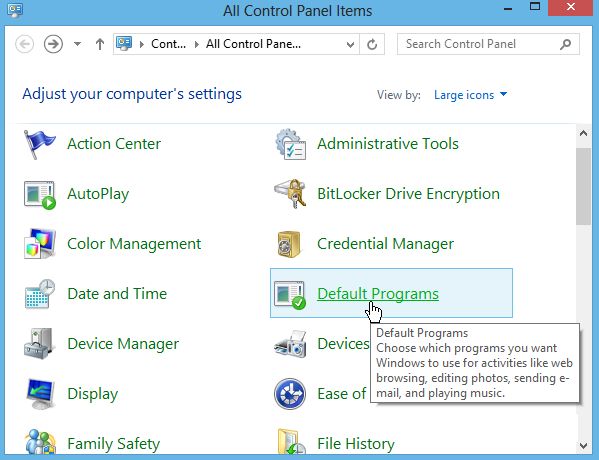599x460 pixels.
Task: Click the Ease of Access icon
Action: click(x=290, y=394)
